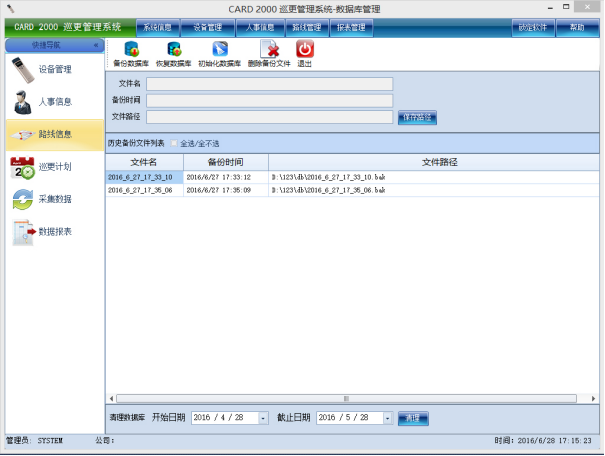
Task: Click the 保存路径 save path button
Action: pyautogui.click(x=417, y=117)
